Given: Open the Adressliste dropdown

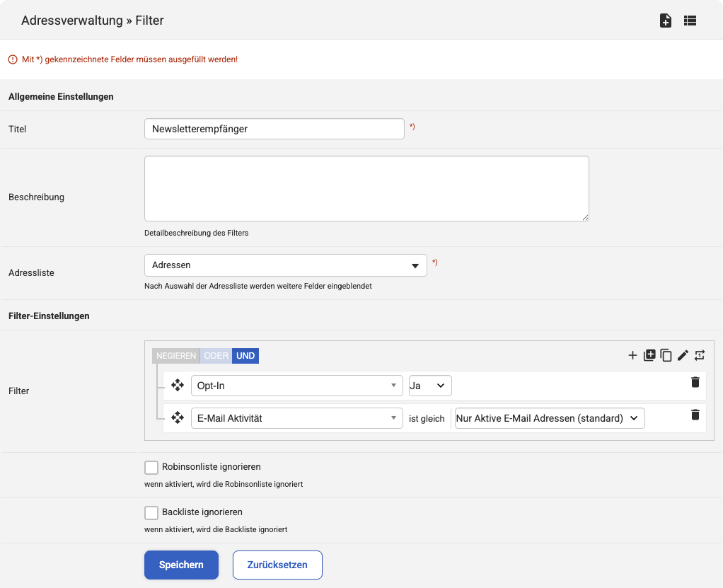Looking at the screenshot, I should click(x=285, y=265).
